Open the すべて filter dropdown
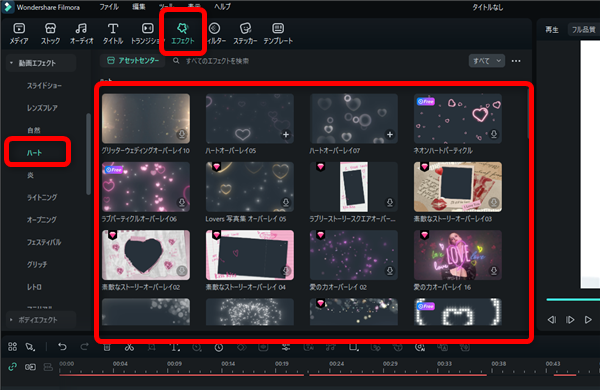The image size is (600, 390). pos(487,60)
